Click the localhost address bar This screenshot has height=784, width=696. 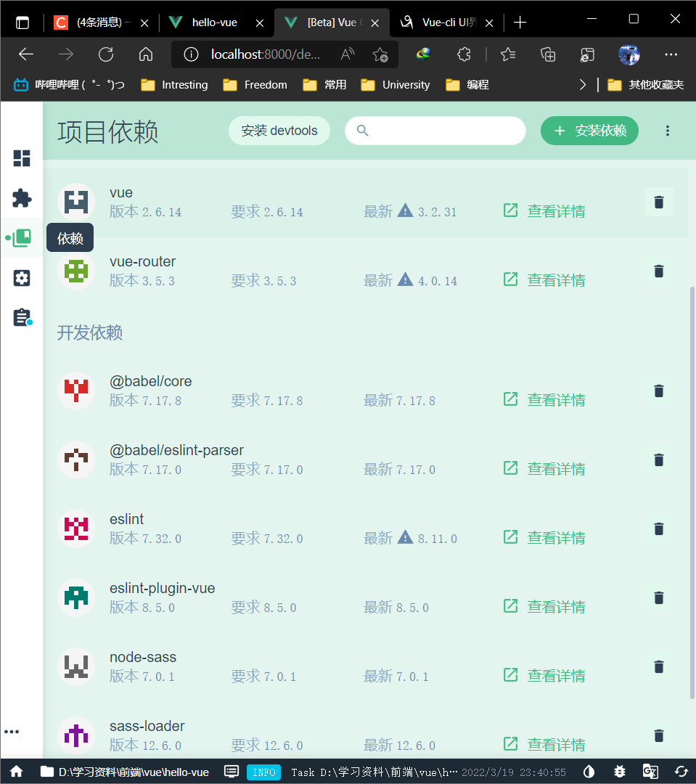[x=265, y=54]
